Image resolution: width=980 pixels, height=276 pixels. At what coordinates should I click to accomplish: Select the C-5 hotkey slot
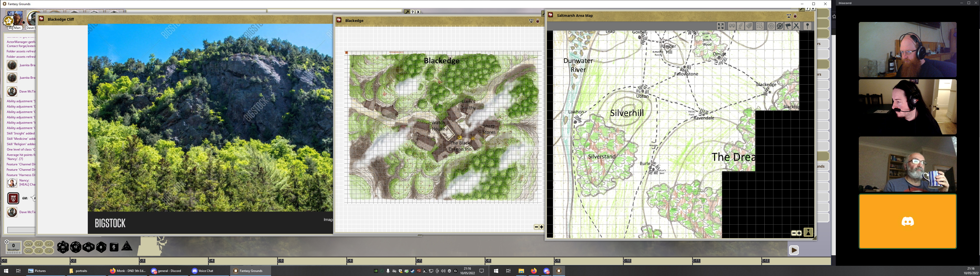312,261
